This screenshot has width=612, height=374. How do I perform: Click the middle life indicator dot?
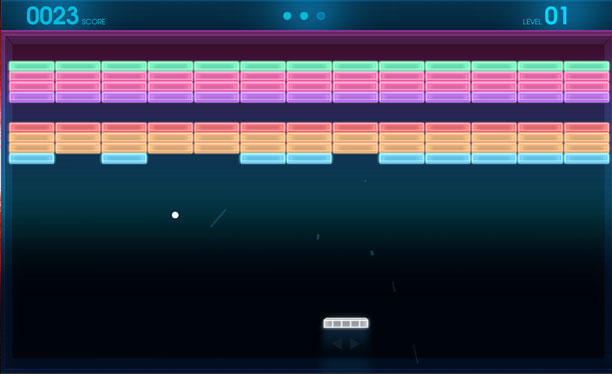tap(304, 16)
